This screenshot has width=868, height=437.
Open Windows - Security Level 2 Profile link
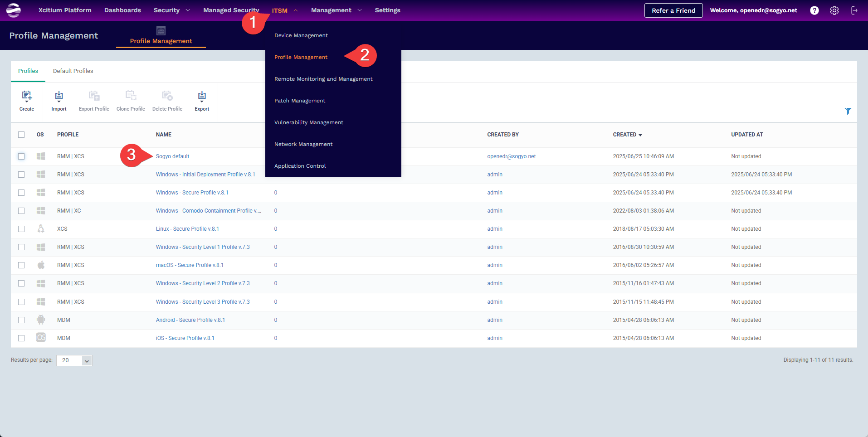point(203,283)
